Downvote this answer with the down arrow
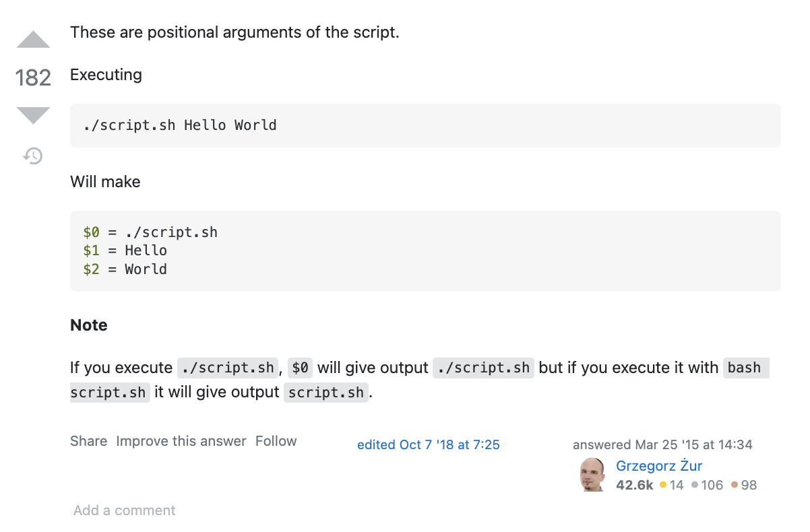The height and width of the screenshot is (532, 810). 33,115
